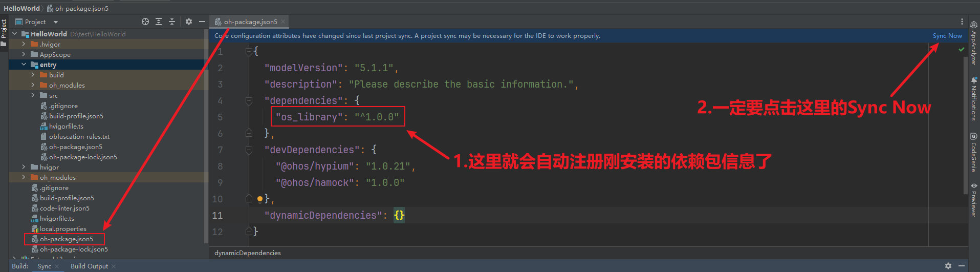This screenshot has height=272, width=980.
Task: Expand the src folder
Action: click(33, 95)
